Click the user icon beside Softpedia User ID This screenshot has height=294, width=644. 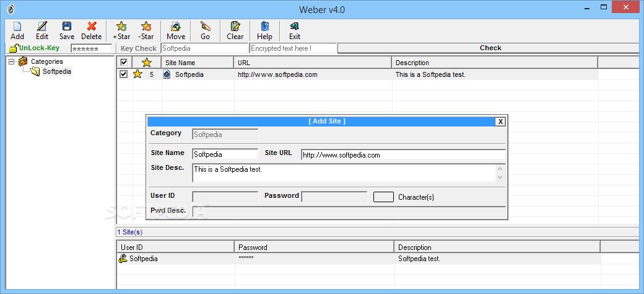(x=123, y=259)
